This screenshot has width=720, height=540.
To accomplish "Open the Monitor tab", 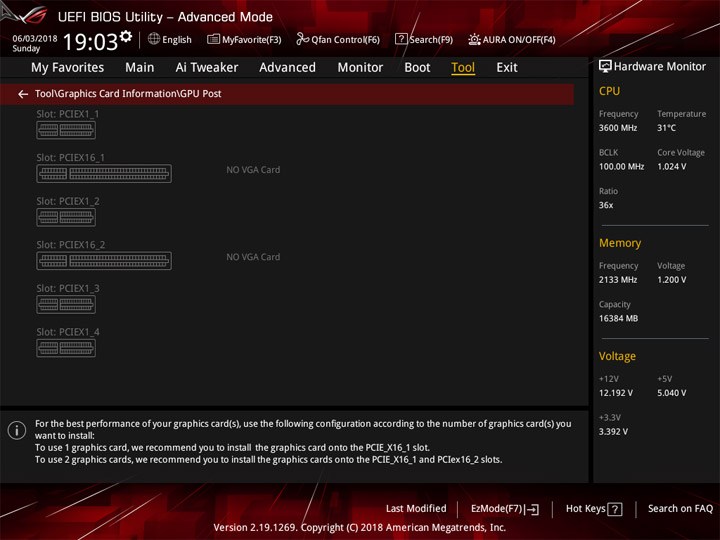I will coord(360,68).
